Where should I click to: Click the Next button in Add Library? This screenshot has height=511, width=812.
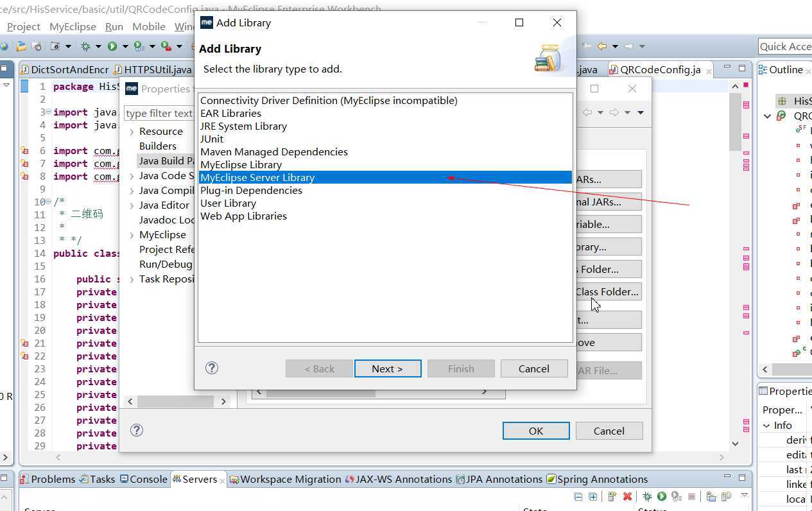point(388,368)
